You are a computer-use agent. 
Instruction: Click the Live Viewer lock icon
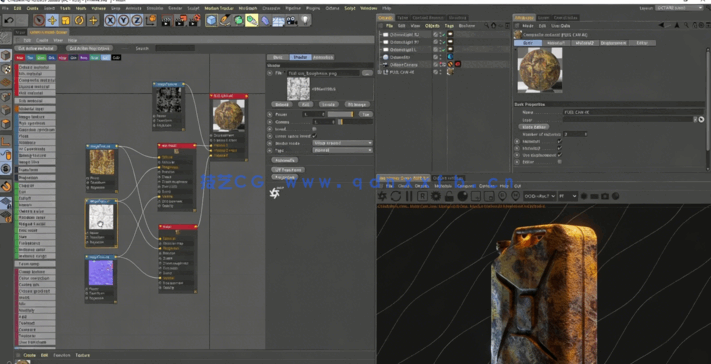(449, 196)
